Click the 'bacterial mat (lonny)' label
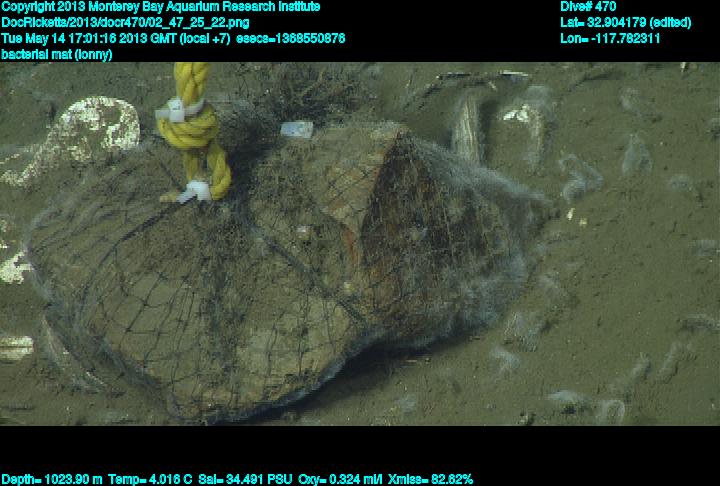 click(x=57, y=55)
